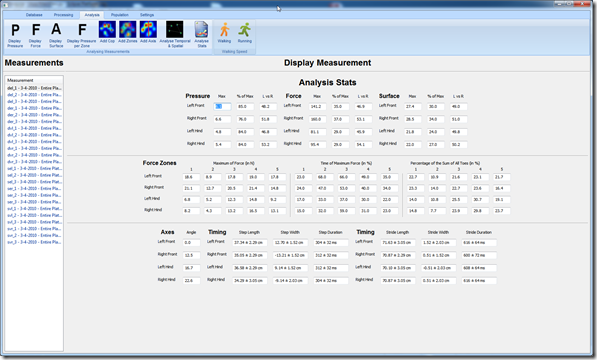Click Pressure % of Max field for Left Hind
597x360 pixels.
coord(245,132)
